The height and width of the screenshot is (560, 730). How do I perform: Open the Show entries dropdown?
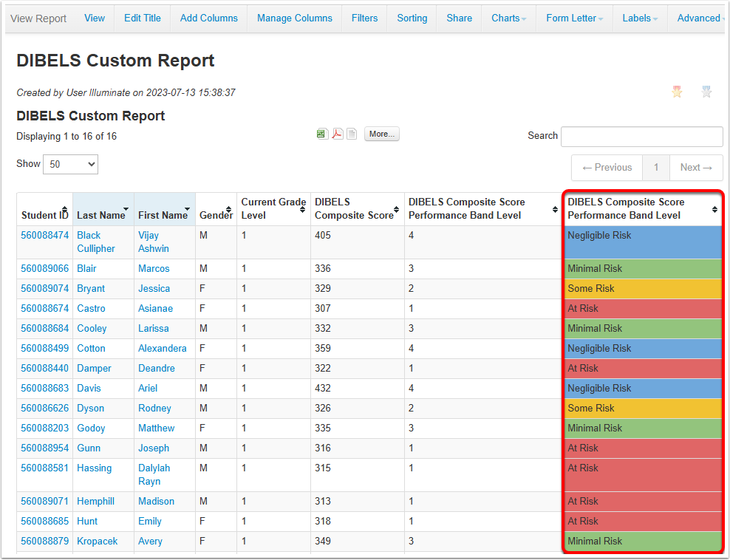pos(70,164)
